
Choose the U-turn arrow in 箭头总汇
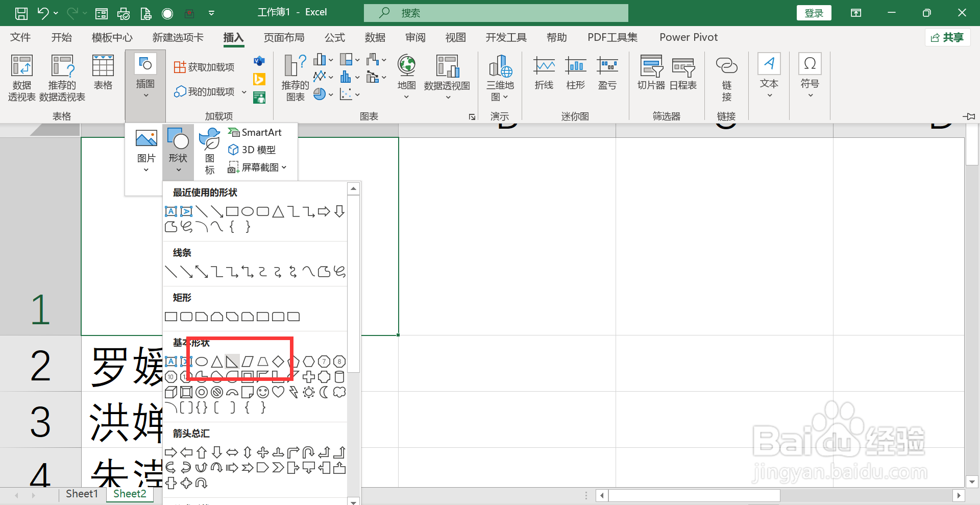pyautogui.click(x=309, y=452)
